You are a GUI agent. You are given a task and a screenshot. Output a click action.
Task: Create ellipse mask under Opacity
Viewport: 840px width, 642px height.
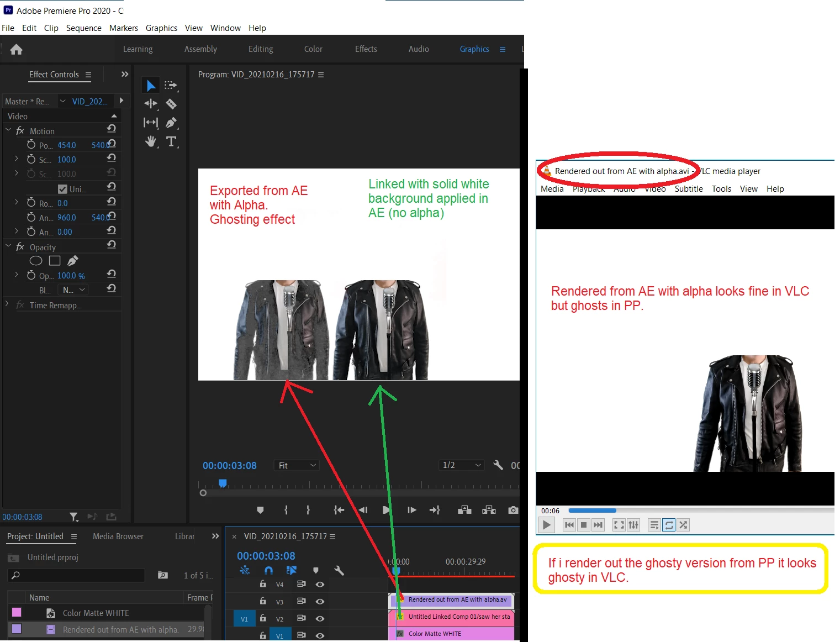pyautogui.click(x=36, y=261)
